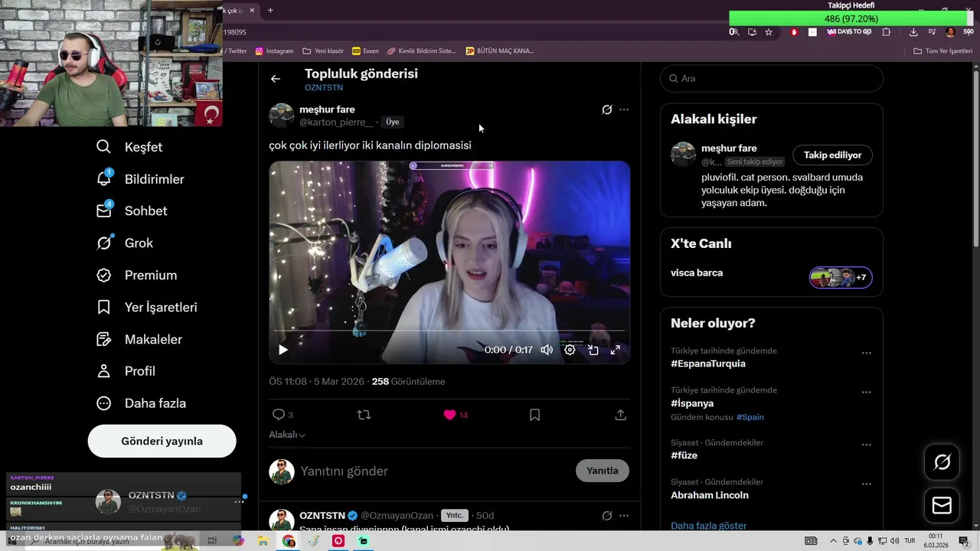This screenshot has width=980, height=551.
Task: Open the #EspanaTurquia trend
Action: [x=708, y=364]
